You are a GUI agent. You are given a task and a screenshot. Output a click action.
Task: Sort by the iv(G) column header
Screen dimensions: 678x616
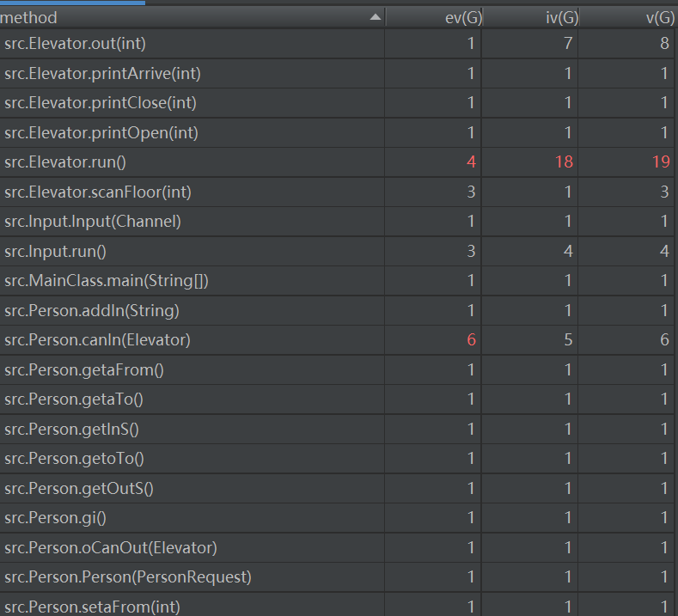[530, 18]
